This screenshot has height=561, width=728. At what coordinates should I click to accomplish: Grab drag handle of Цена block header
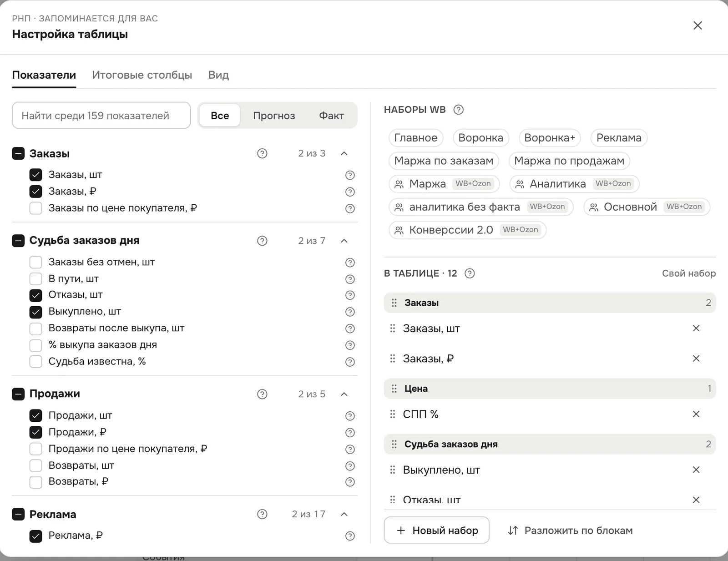coord(394,389)
